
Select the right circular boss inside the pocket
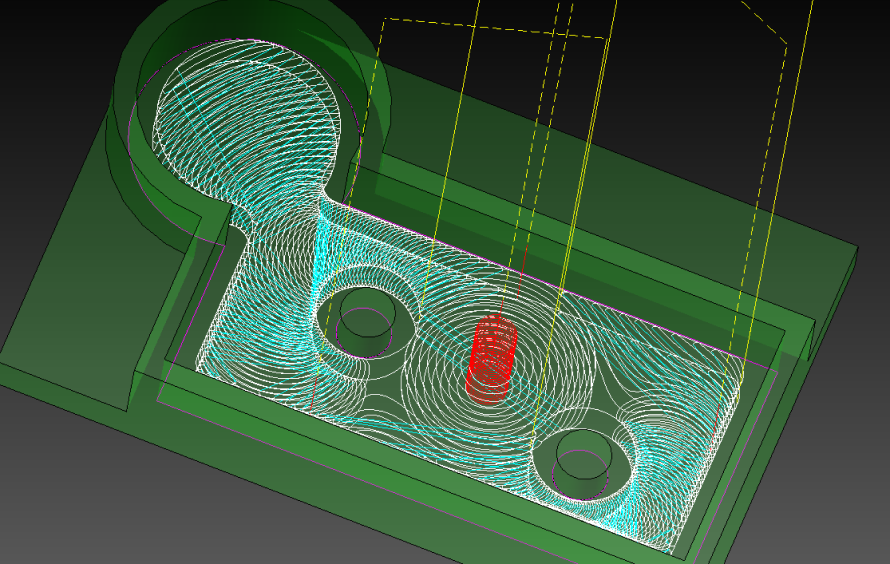(583, 461)
